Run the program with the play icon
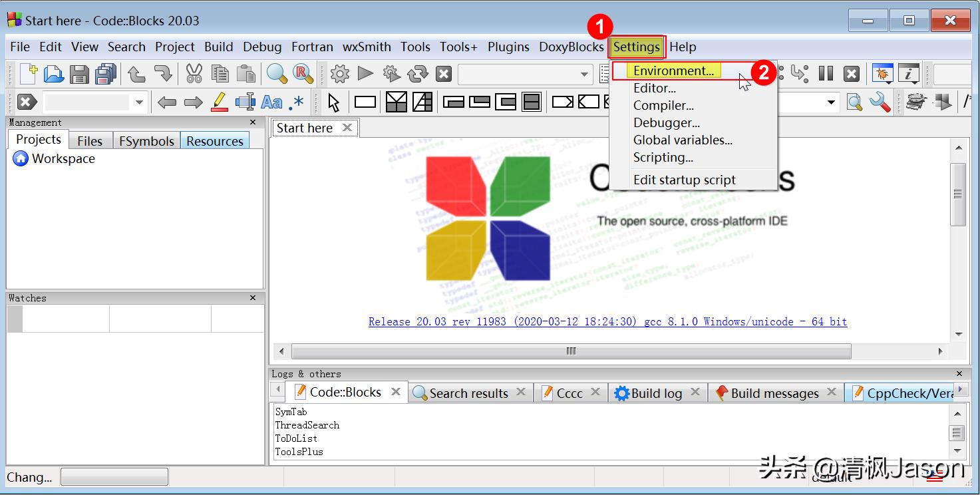 [x=365, y=73]
